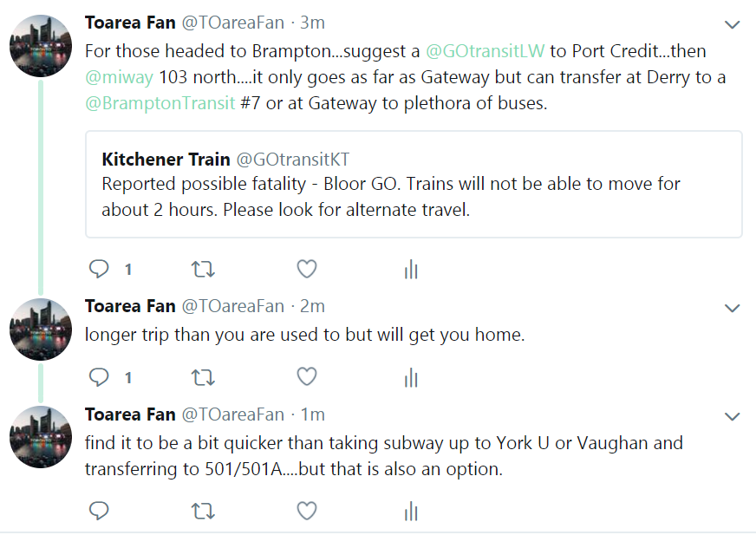Viewport: 756px width, 535px height.
Task: Retweet the tweet mentioning 501/501A
Action: coord(203,511)
